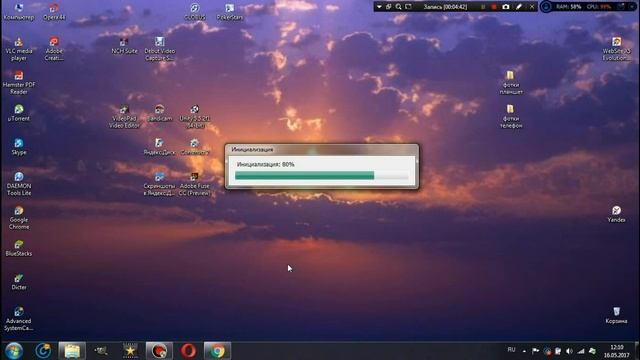Viewport: 640px width, 360px height.
Task: Change RU input language in tray
Action: point(511,350)
